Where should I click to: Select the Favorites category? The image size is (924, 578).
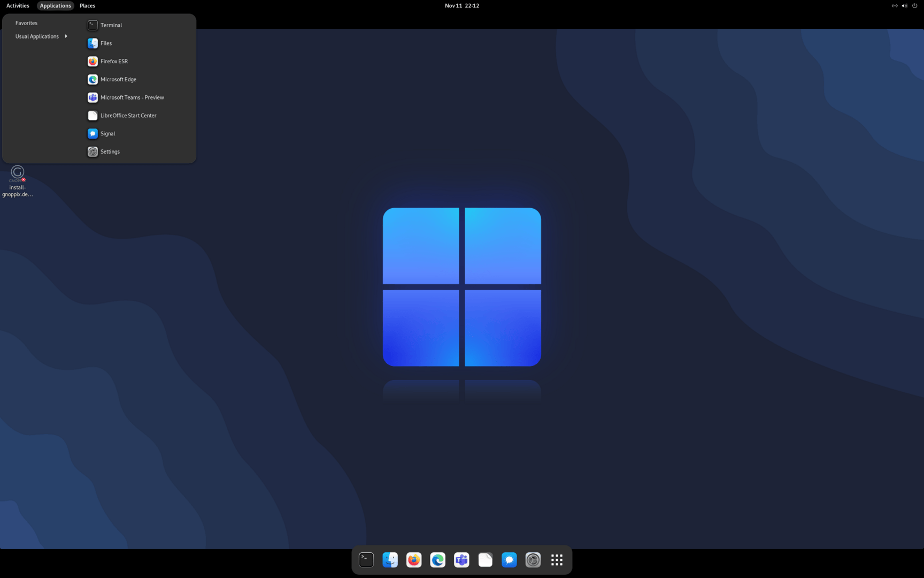[x=26, y=23]
